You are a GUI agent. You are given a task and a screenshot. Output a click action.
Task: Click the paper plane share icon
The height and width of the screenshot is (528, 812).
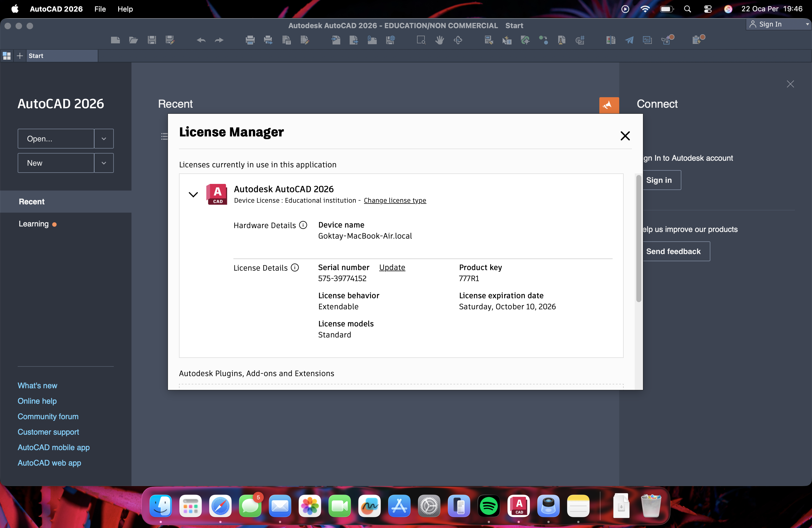629,40
